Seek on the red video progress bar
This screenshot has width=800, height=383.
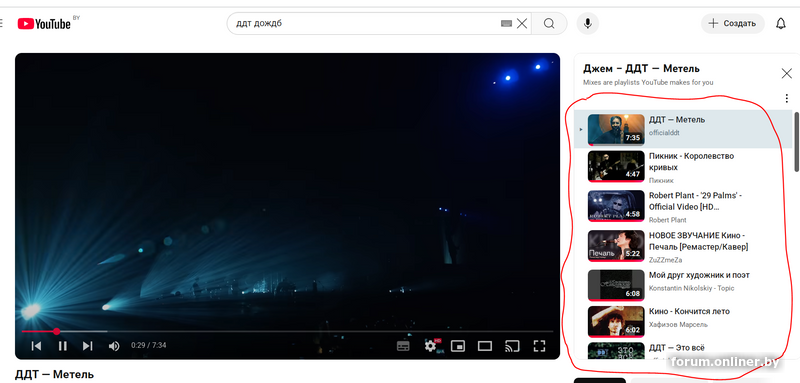[287, 331]
